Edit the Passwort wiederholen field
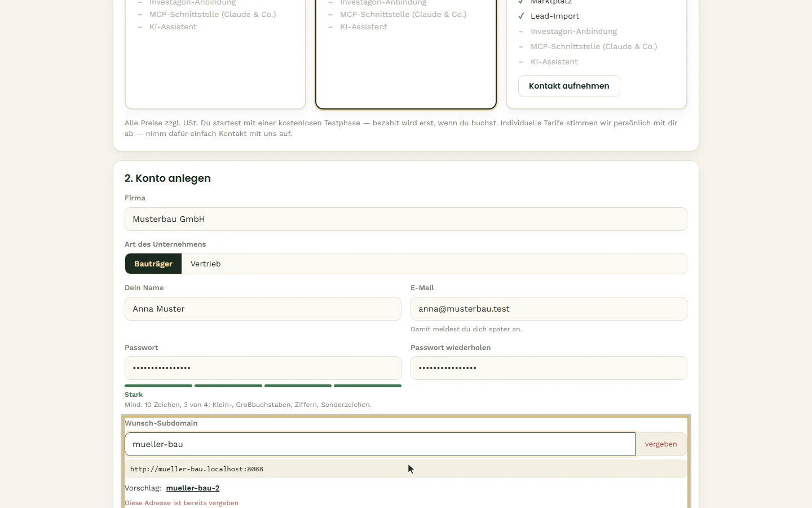Screen dimensions: 812x508 549,368
